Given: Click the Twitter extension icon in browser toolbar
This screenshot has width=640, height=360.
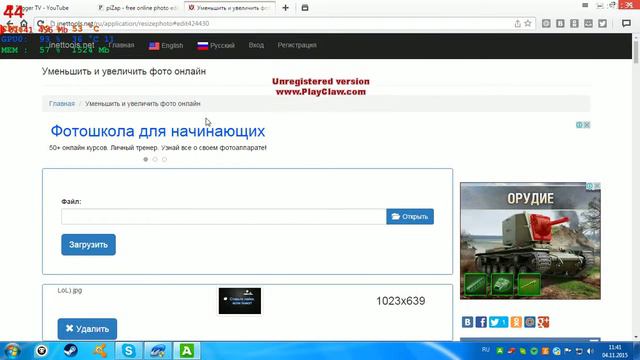Looking at the screenshot, I should (x=602, y=23).
